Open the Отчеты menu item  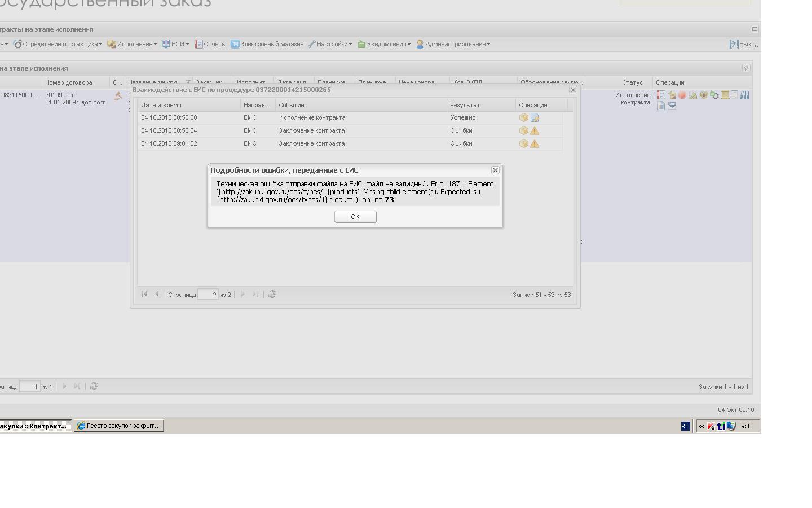coord(211,44)
